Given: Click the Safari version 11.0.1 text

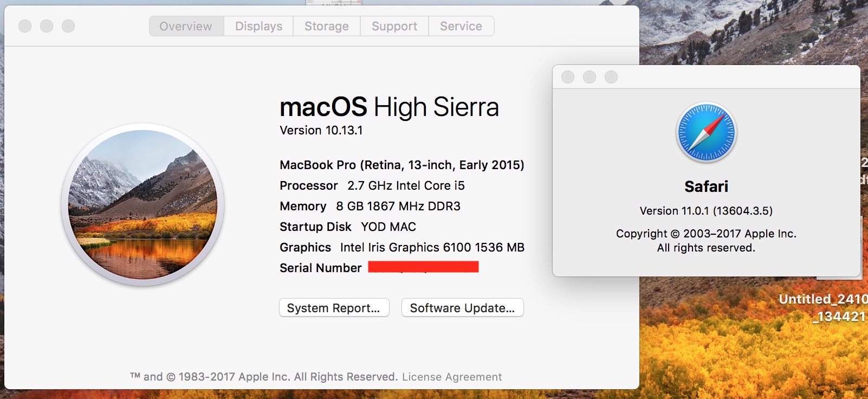Looking at the screenshot, I should click(x=706, y=211).
